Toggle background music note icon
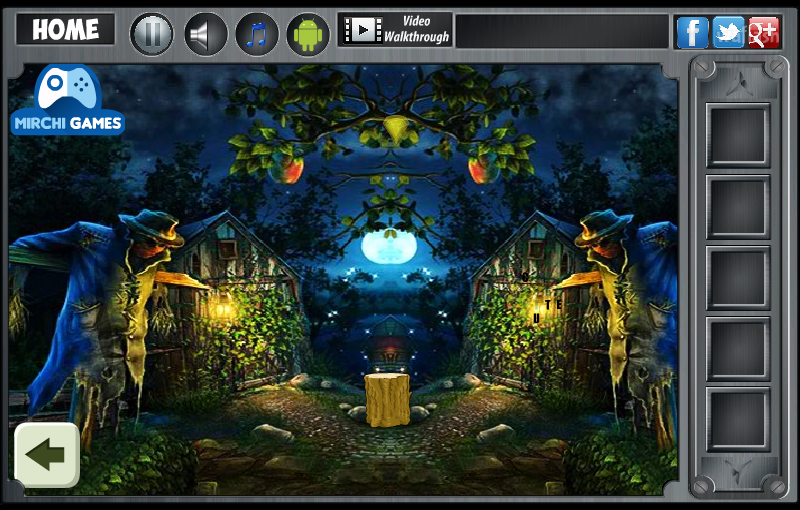800x510 pixels. (257, 34)
